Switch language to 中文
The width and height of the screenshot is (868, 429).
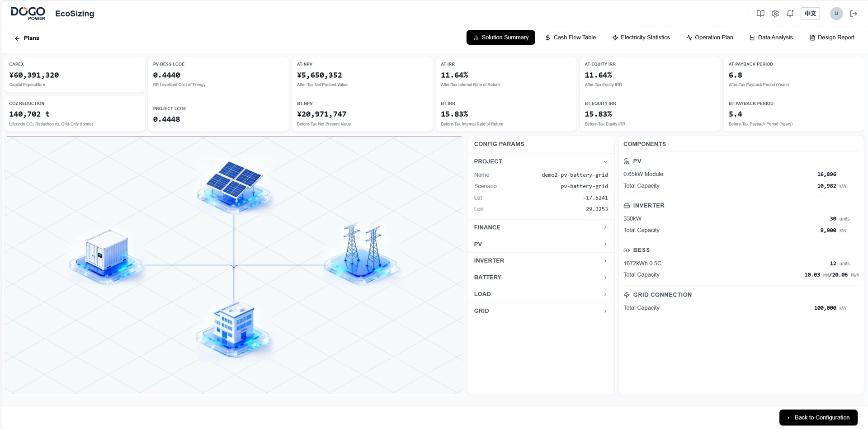[x=810, y=14]
